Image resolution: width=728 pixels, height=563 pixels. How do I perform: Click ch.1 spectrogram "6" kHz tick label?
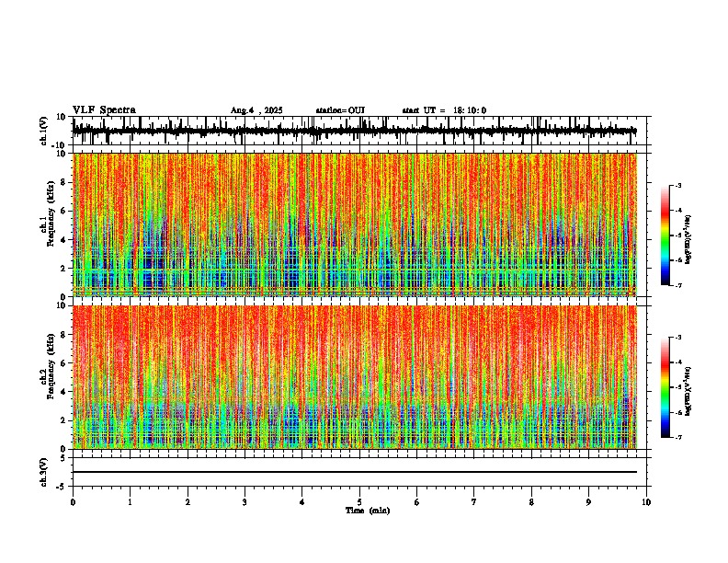(x=63, y=211)
